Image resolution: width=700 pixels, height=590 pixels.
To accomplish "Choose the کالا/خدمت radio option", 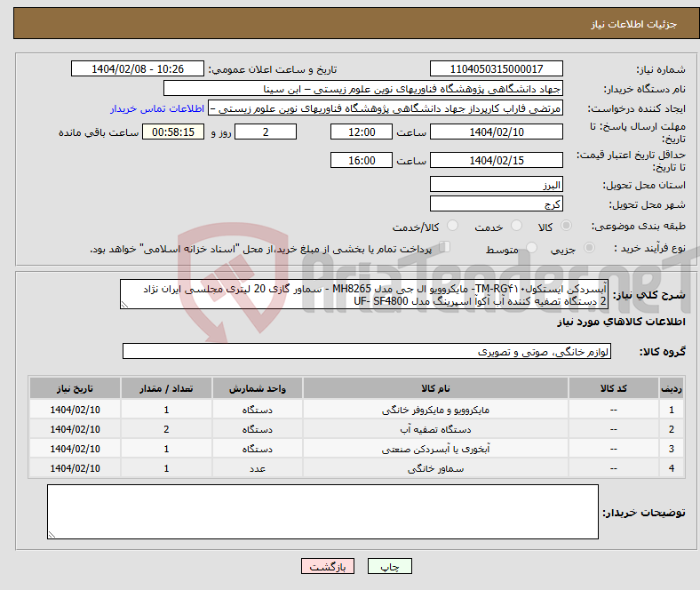I will pyautogui.click(x=453, y=227).
